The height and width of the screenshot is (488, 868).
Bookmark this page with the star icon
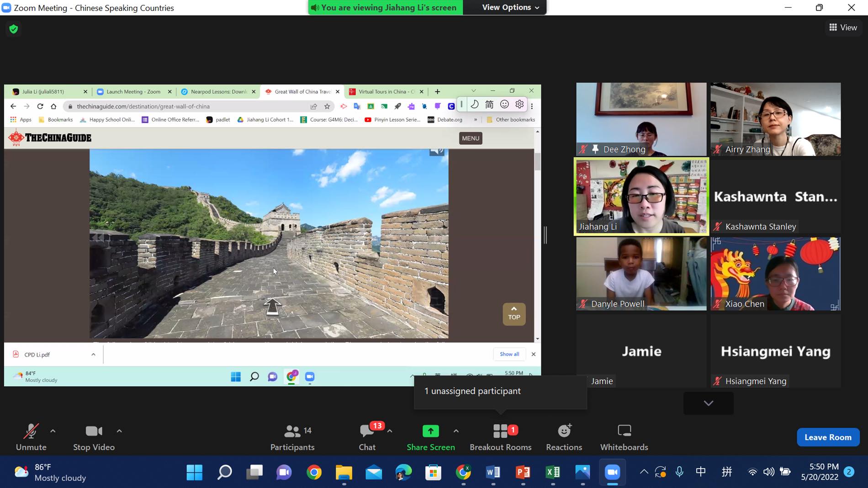[x=327, y=106]
